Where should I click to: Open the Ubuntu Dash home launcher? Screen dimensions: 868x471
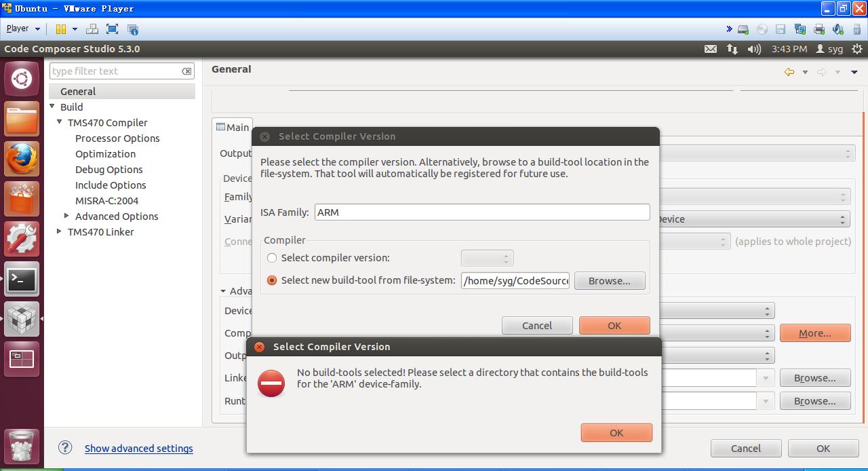point(22,79)
